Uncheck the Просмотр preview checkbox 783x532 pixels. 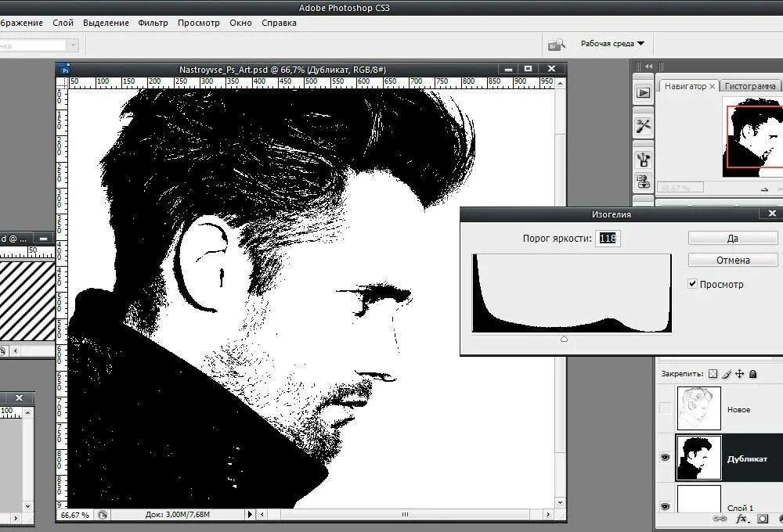pos(692,284)
